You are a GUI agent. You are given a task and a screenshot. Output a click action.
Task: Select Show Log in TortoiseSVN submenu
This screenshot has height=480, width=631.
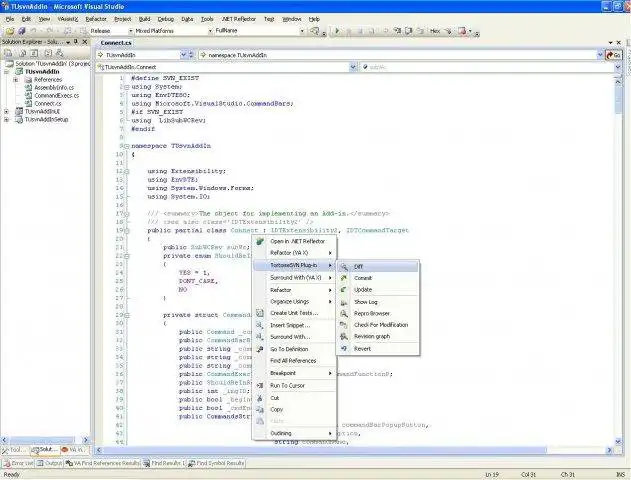click(x=377, y=302)
